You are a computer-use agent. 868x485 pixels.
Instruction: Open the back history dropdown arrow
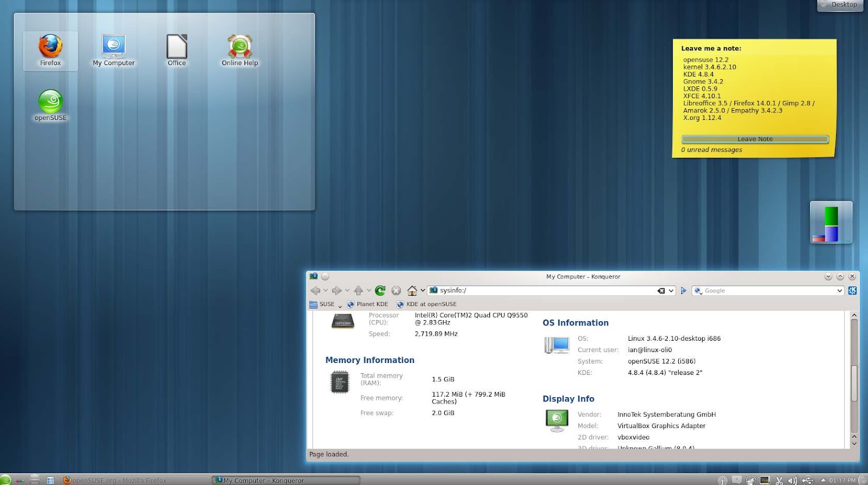point(325,290)
